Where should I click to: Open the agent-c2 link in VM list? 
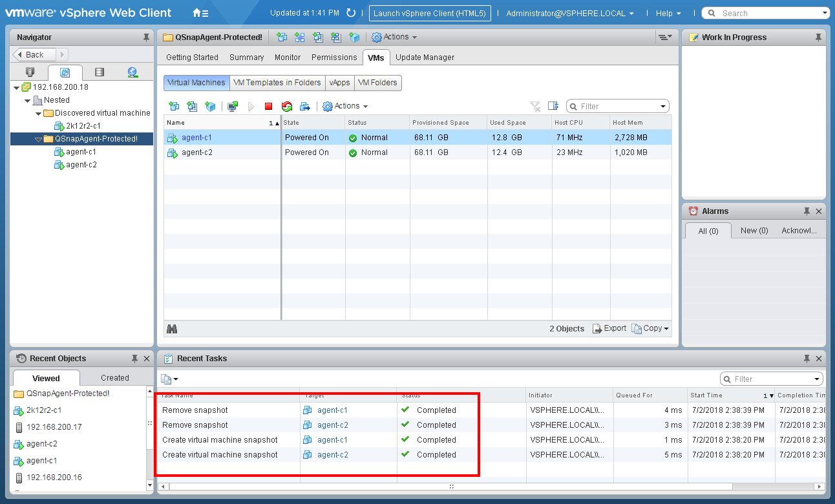[x=196, y=152]
